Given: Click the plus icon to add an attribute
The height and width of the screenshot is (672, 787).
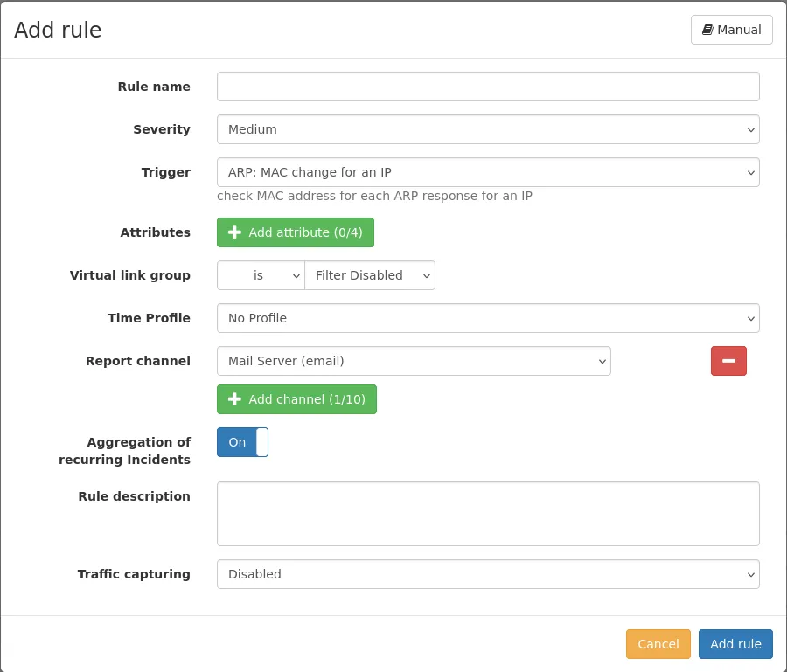Looking at the screenshot, I should [x=234, y=232].
